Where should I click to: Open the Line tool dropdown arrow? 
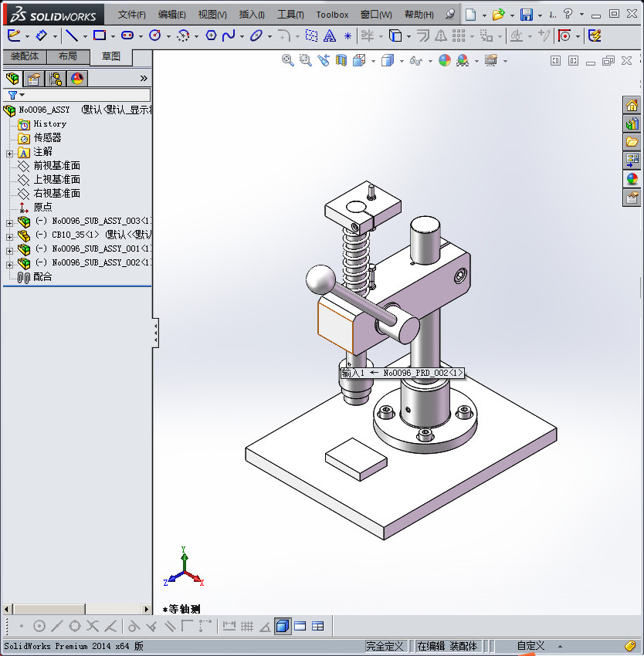tap(85, 37)
